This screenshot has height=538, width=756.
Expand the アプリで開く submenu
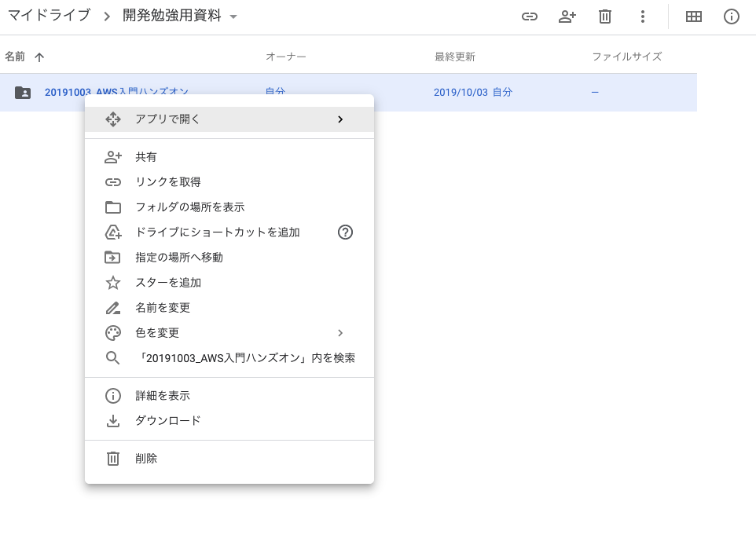(339, 119)
